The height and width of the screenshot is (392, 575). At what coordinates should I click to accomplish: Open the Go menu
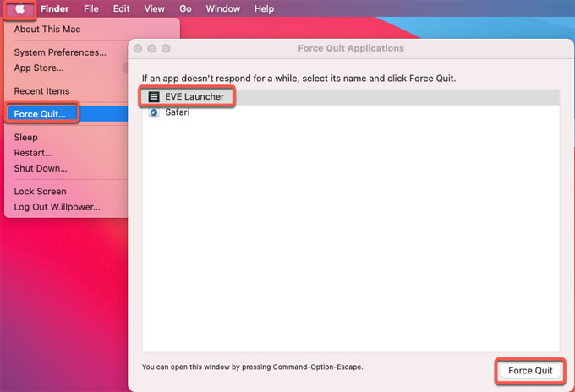pos(185,8)
